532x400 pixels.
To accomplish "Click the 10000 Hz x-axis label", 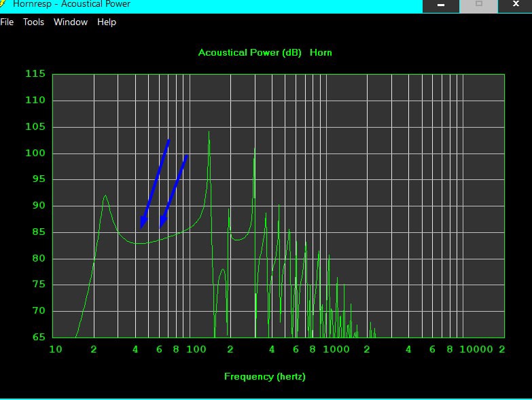I will click(x=476, y=350).
